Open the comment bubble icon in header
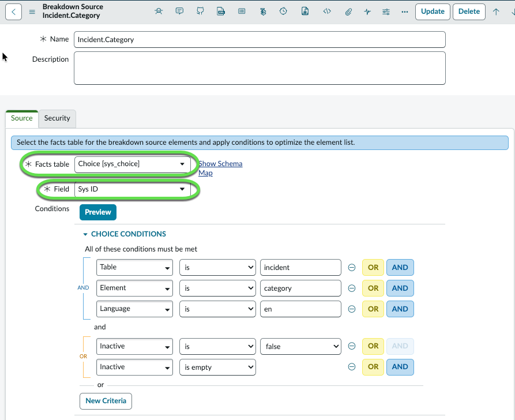 tap(179, 12)
